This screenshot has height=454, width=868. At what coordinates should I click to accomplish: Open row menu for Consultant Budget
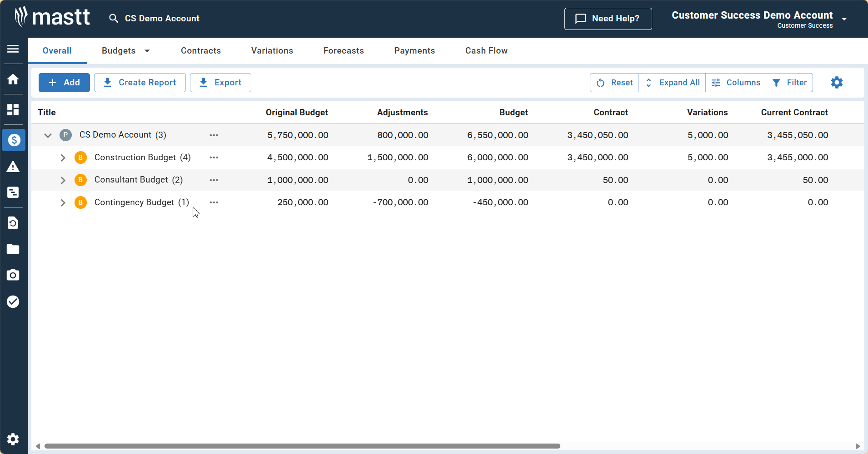(x=214, y=180)
